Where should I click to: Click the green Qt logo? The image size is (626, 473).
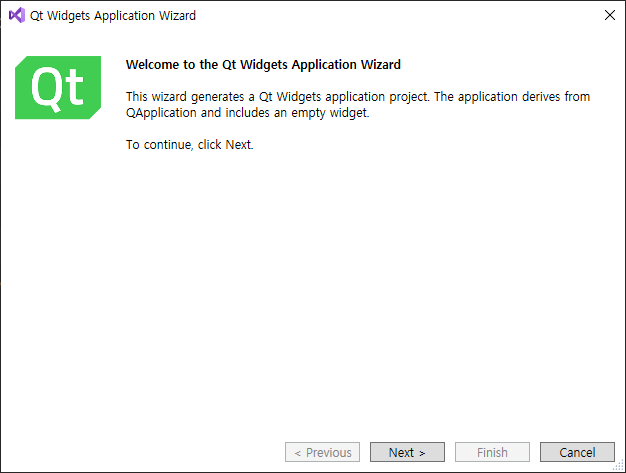tap(58, 87)
